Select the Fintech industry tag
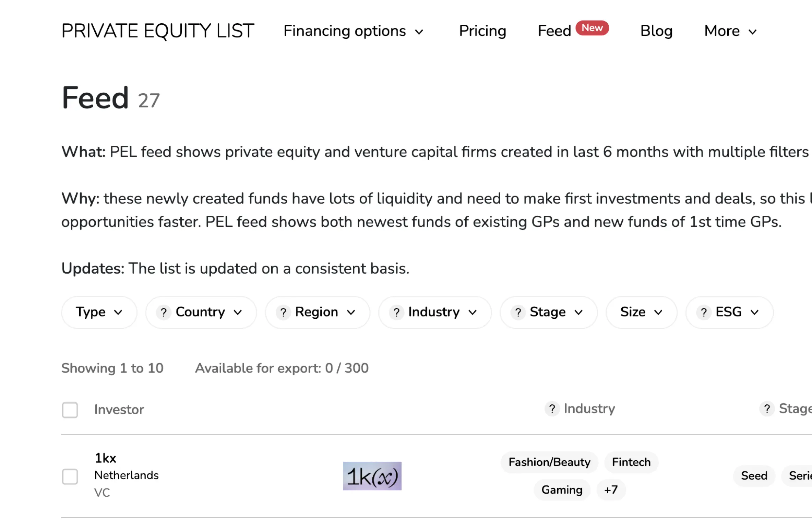 (x=631, y=462)
